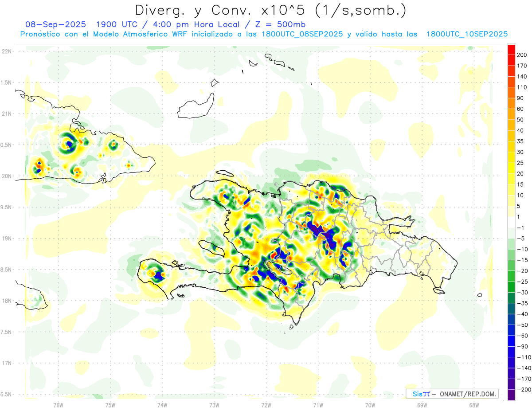Click the '-140' colorbar value
Viewport: 532px width, 411px height.
click(524, 368)
